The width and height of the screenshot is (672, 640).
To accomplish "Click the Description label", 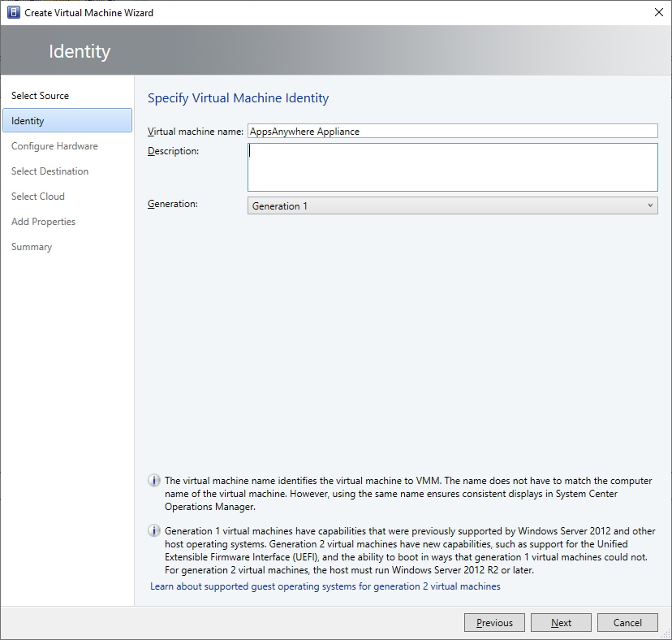I will (173, 151).
